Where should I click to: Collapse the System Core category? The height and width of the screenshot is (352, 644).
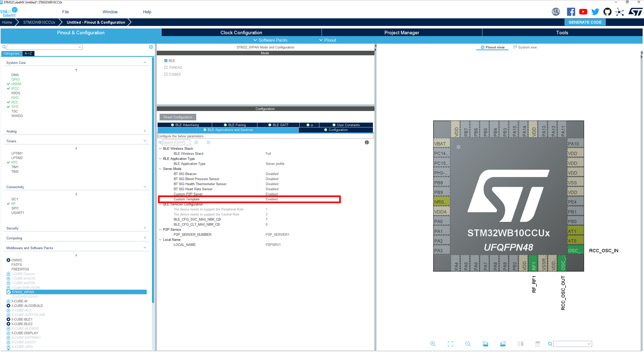coord(145,62)
